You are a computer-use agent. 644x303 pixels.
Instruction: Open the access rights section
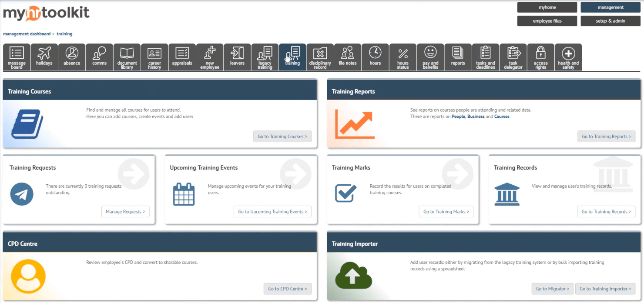pos(541,57)
